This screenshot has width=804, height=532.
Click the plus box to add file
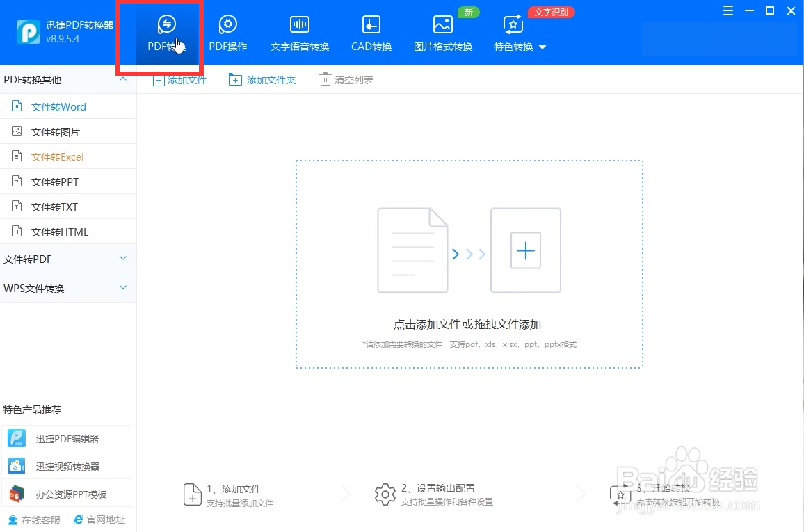point(526,250)
